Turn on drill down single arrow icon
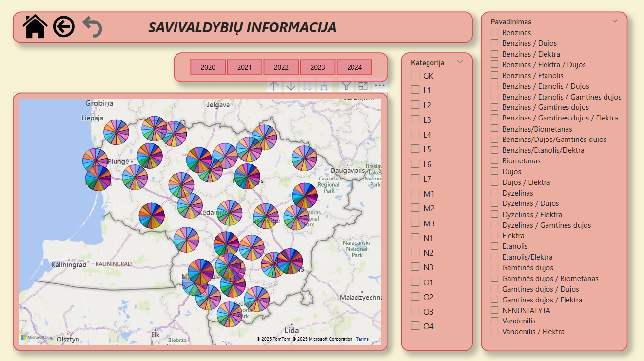The image size is (644, 361). point(291,86)
